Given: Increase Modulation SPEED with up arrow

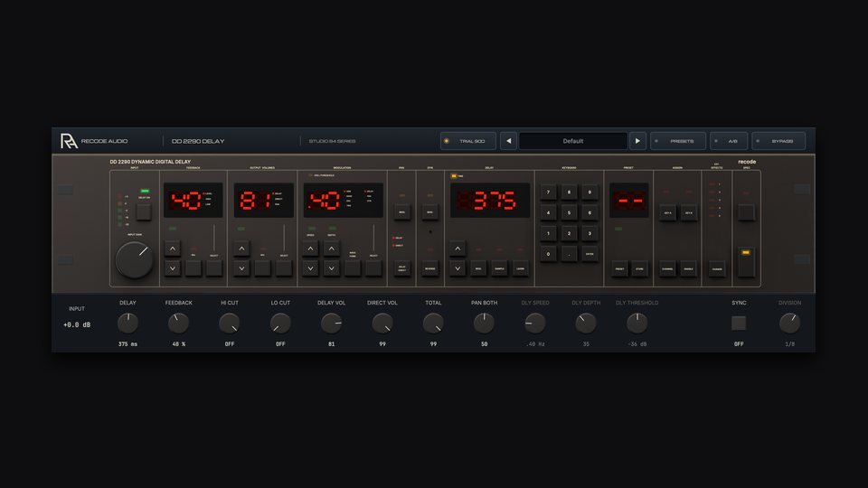Looking at the screenshot, I should point(310,249).
